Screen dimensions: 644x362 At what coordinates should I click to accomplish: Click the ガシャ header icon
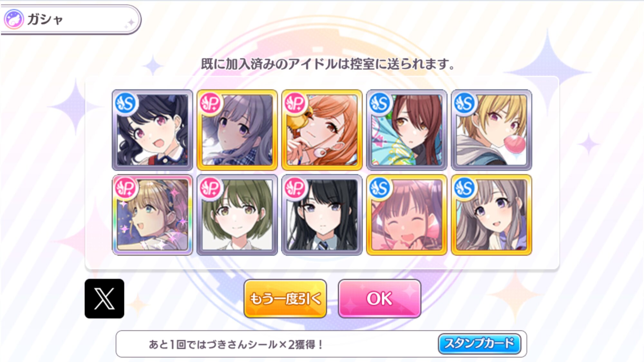pyautogui.click(x=14, y=19)
